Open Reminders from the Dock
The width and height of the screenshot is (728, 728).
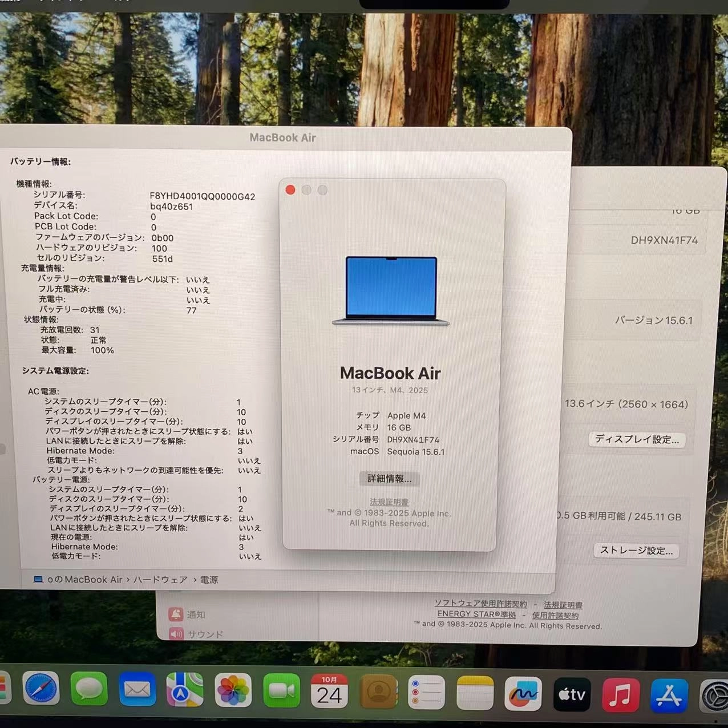(x=426, y=692)
